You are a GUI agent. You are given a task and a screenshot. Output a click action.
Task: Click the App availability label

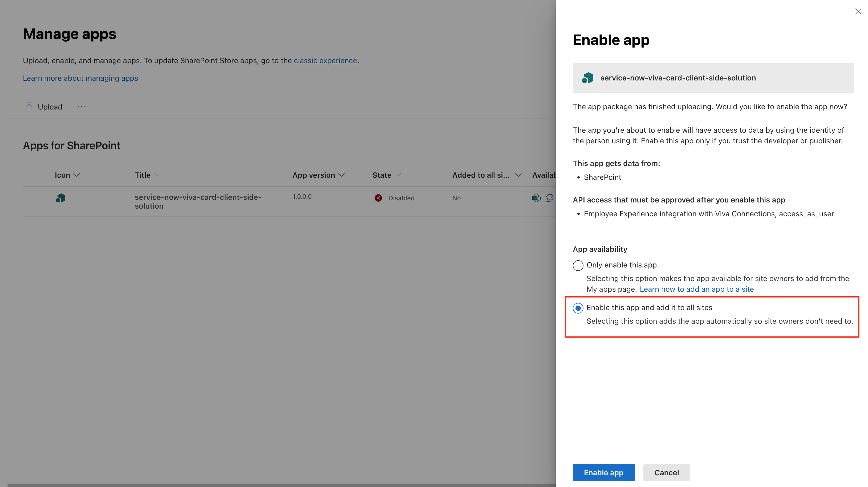(x=600, y=249)
